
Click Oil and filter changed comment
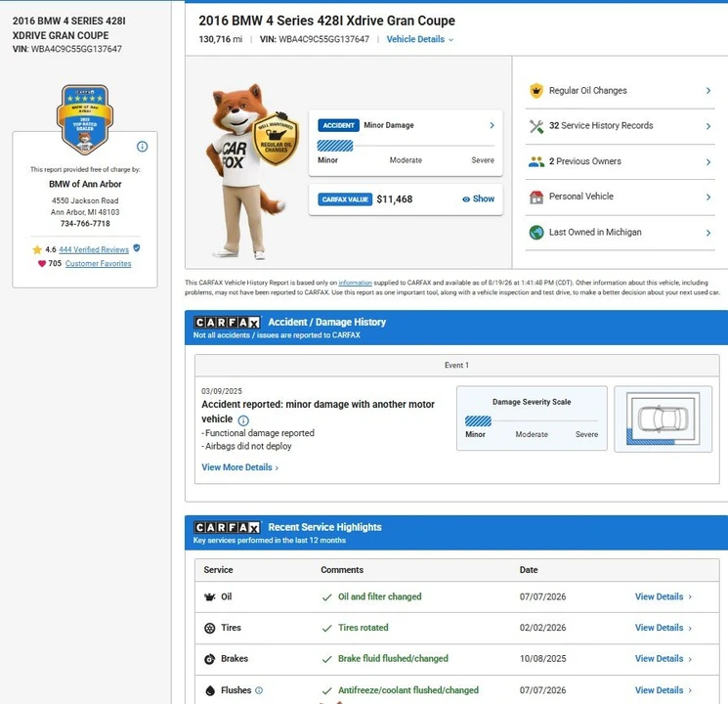[x=380, y=596]
